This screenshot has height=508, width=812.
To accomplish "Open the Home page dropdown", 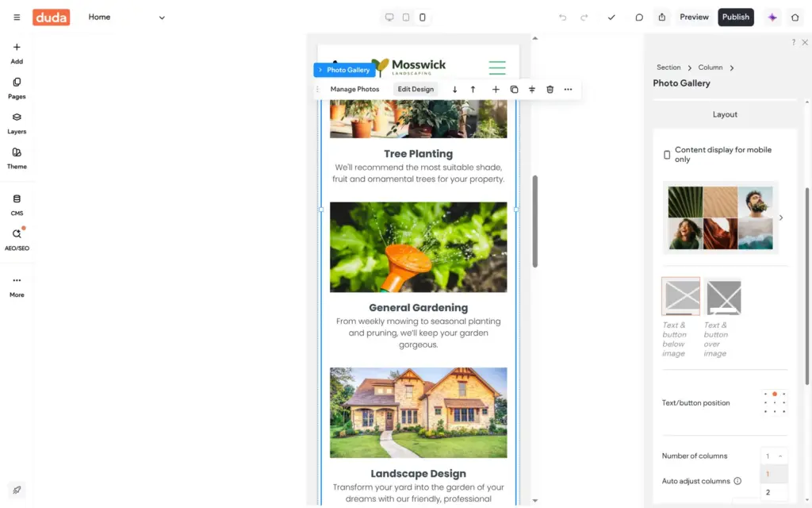I will click(126, 17).
